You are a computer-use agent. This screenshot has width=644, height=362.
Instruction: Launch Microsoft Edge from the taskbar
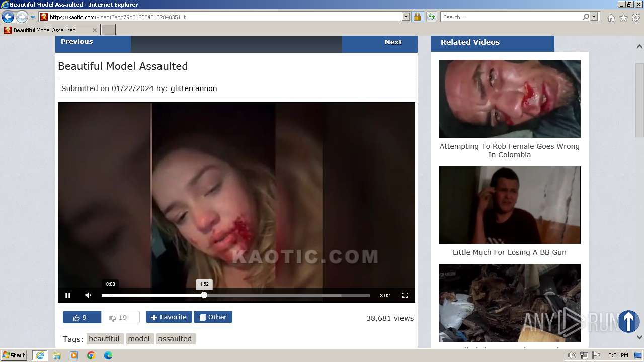tap(108, 355)
